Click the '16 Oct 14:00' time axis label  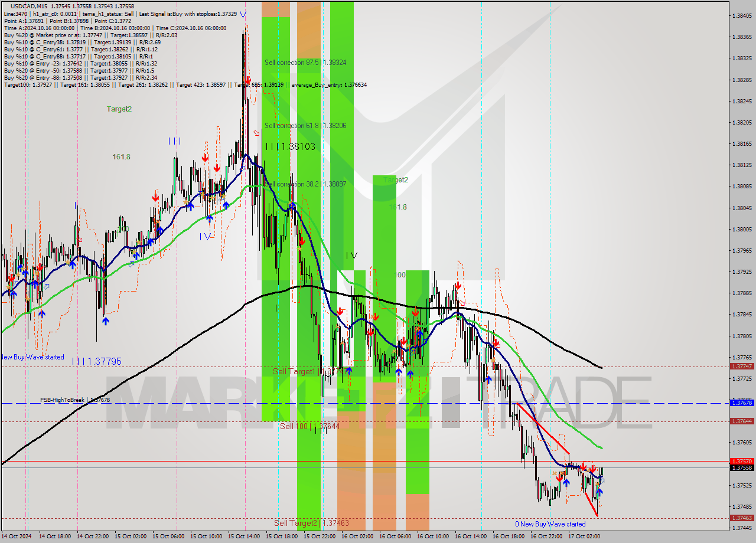click(472, 537)
